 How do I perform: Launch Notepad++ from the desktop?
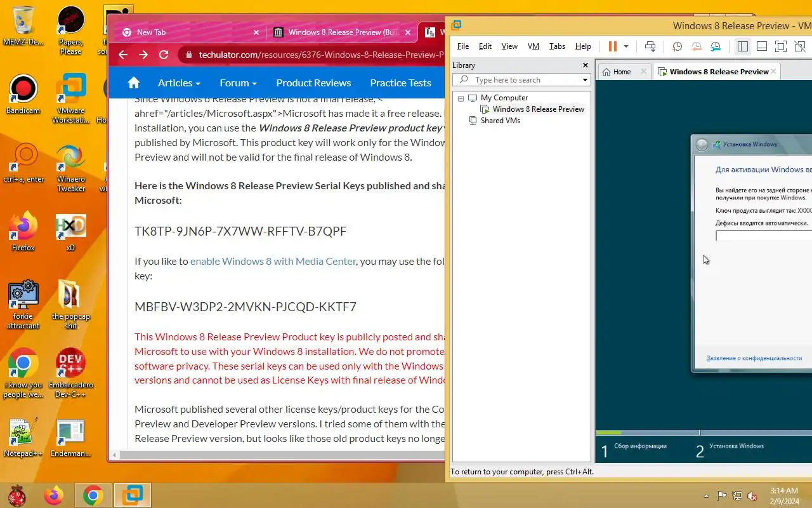(x=23, y=438)
